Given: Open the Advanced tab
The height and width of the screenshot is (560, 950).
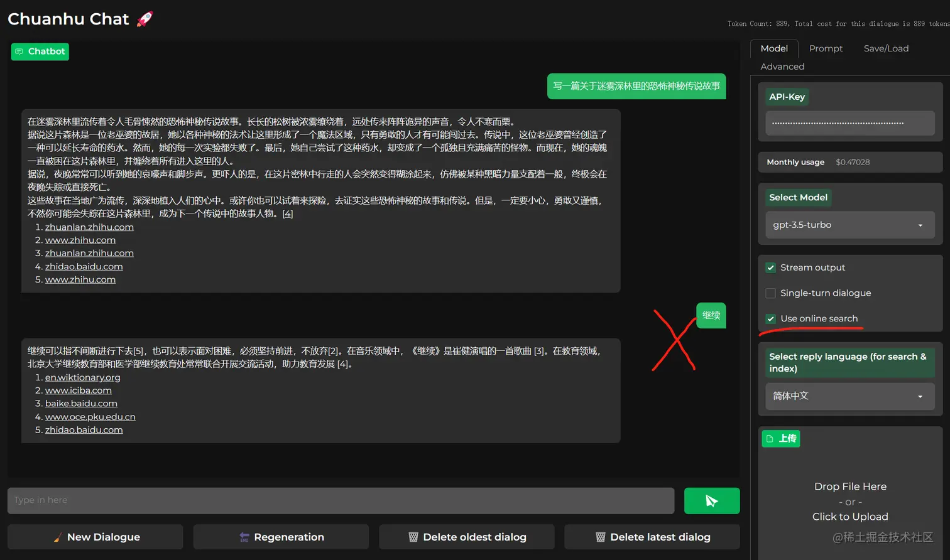Looking at the screenshot, I should coord(782,67).
